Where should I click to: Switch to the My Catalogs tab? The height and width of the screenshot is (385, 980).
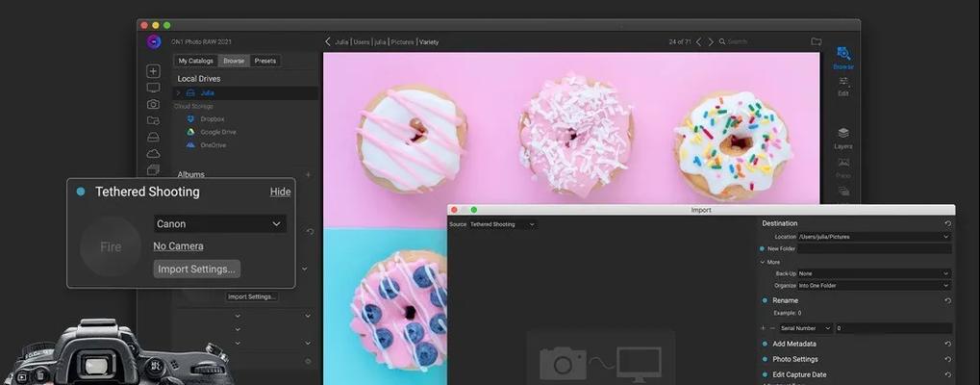[x=195, y=61]
